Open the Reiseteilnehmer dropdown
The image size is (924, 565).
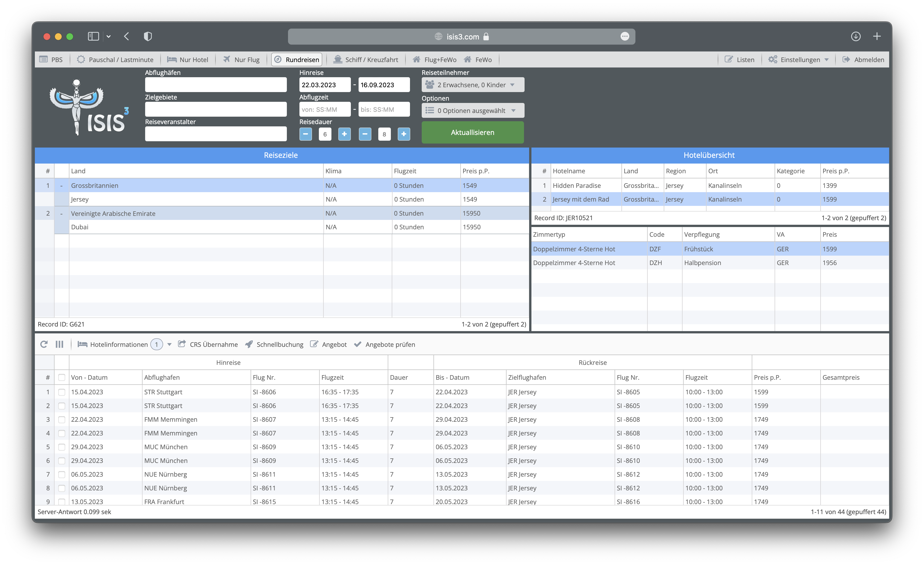point(473,85)
